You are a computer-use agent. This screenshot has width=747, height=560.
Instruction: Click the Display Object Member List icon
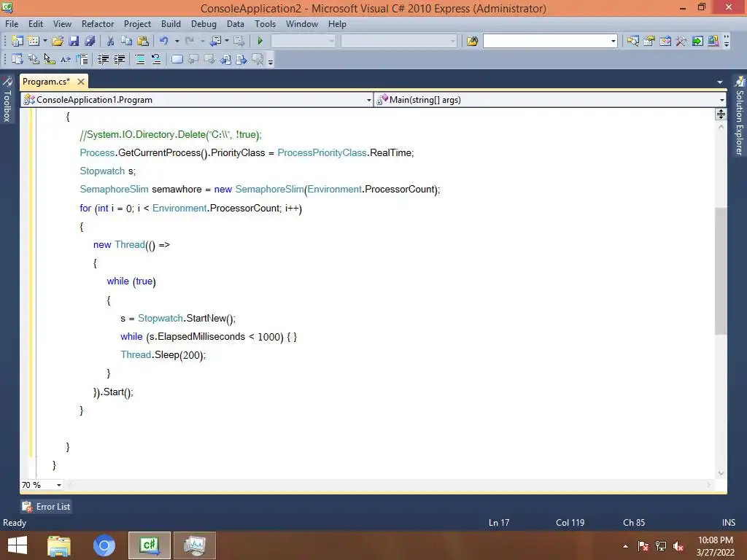click(18, 59)
